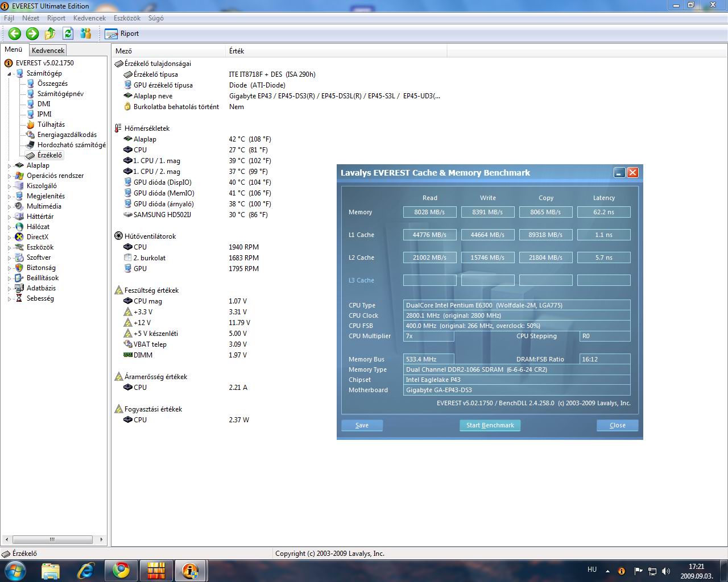This screenshot has height=582, width=728.
Task: Select Energiagazdálkodás tree item
Action: pyautogui.click(x=67, y=135)
